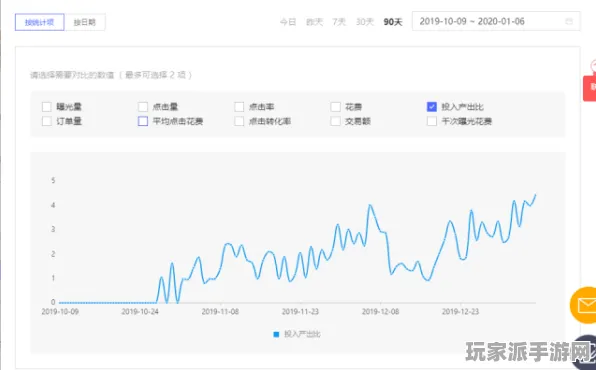Screen dimensions: 596x370
Task: Click the 2019-11-23 x-axis label
Action: [x=300, y=312]
